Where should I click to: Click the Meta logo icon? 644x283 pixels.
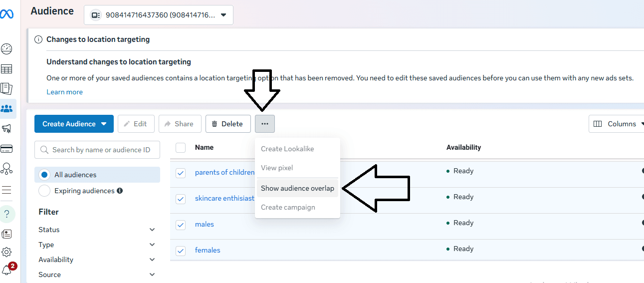click(x=7, y=14)
